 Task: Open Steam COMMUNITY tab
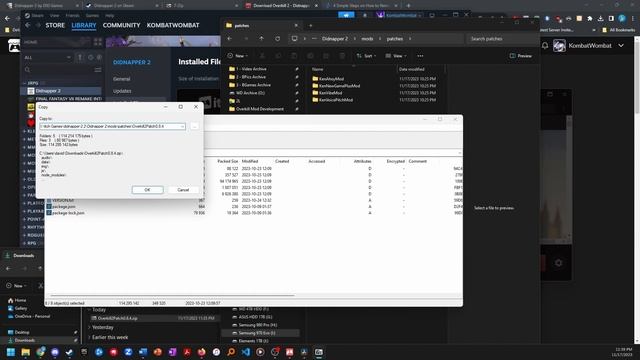(121, 25)
